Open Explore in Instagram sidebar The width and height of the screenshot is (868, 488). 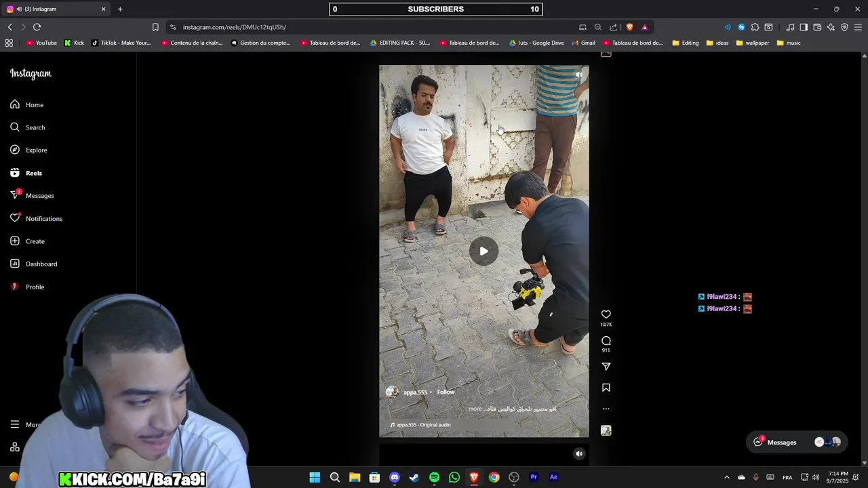tap(28, 150)
